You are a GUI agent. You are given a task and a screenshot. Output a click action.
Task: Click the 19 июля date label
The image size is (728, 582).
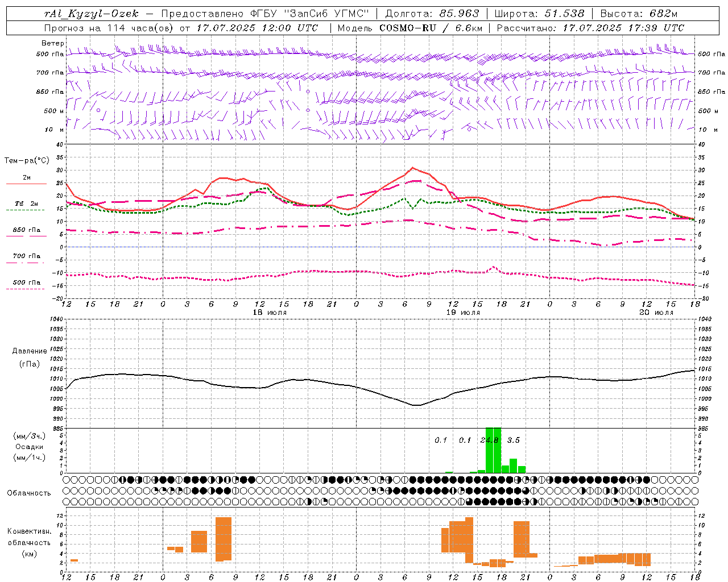(463, 313)
